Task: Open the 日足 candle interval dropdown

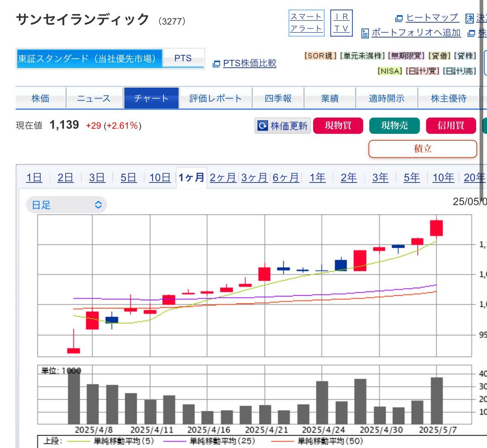Action: [67, 205]
